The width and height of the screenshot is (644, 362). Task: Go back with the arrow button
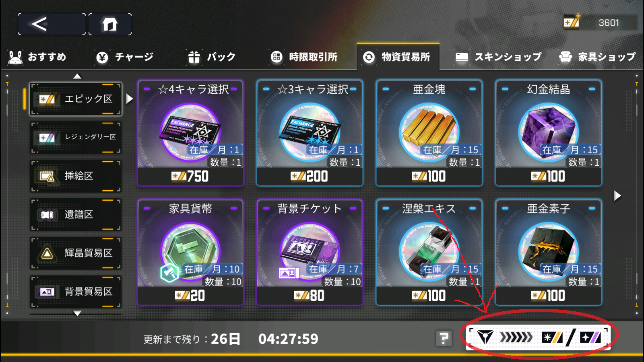(52, 24)
